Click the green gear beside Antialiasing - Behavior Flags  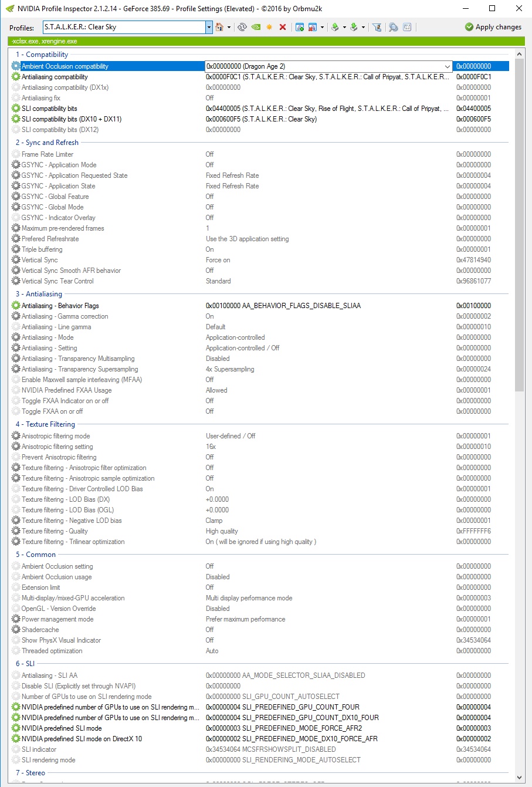pyautogui.click(x=16, y=306)
